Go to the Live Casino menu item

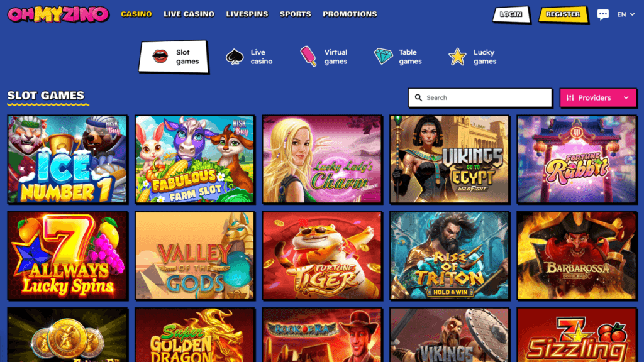click(189, 14)
